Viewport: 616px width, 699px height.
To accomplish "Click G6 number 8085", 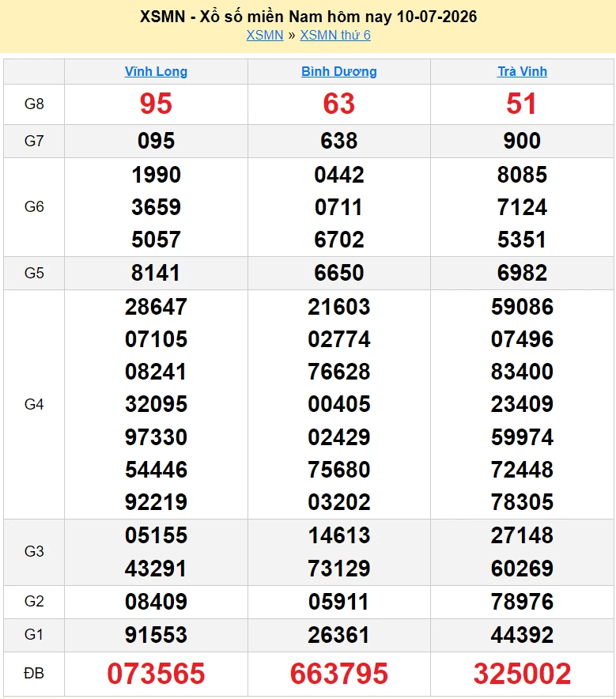I will click(x=522, y=175).
